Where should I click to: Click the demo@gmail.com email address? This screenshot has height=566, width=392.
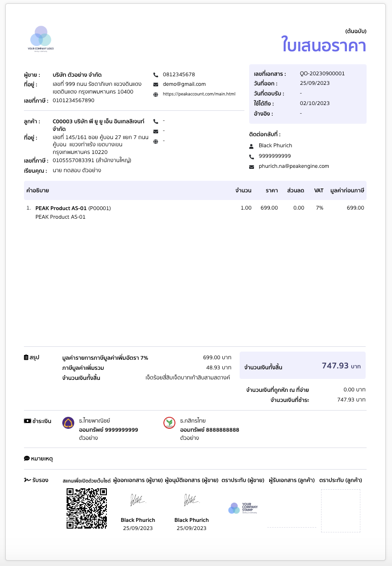[x=184, y=84]
